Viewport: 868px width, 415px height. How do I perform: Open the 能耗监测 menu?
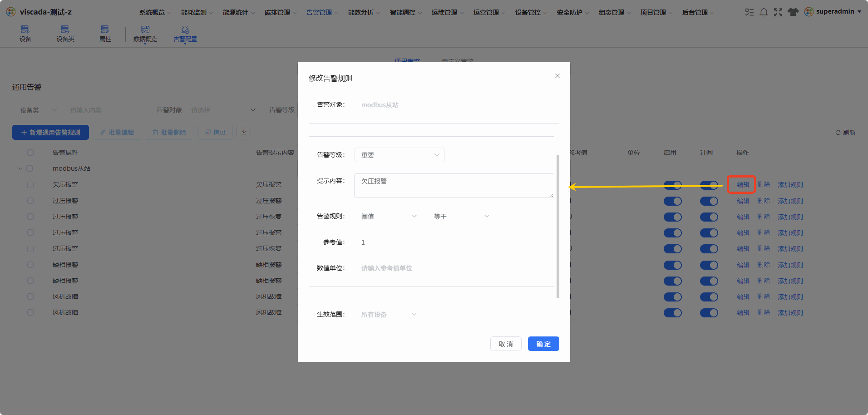coord(197,12)
